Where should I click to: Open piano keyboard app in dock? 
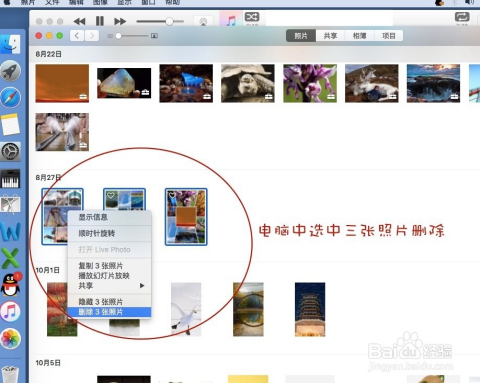coord(10,178)
